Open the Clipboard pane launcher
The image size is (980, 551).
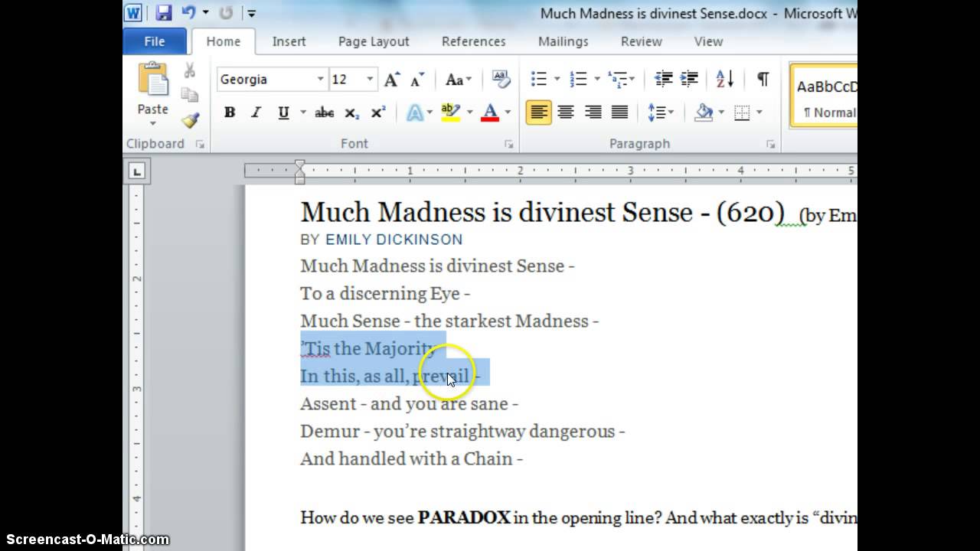(x=200, y=144)
